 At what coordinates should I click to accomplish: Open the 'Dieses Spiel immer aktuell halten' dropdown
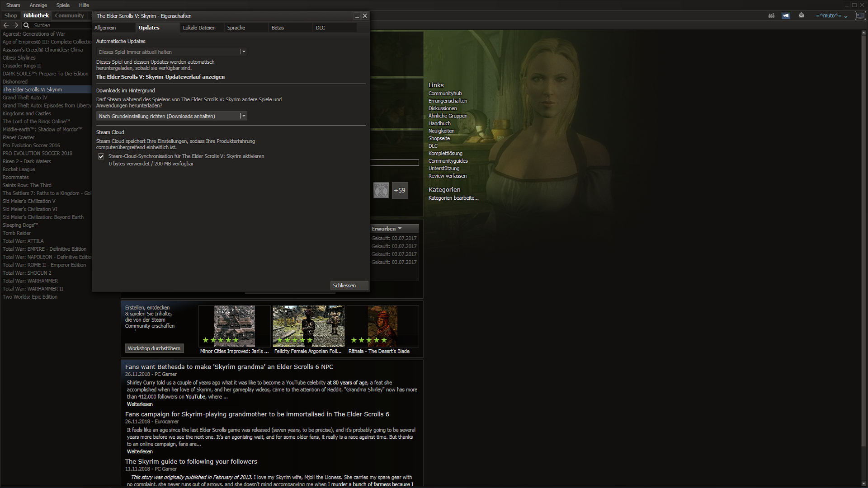[244, 52]
